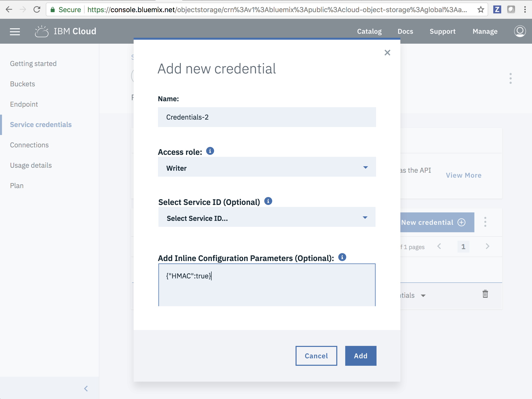Image resolution: width=532 pixels, height=399 pixels.
Task: Click the Inline Configuration Parameters info icon
Action: [x=342, y=257]
